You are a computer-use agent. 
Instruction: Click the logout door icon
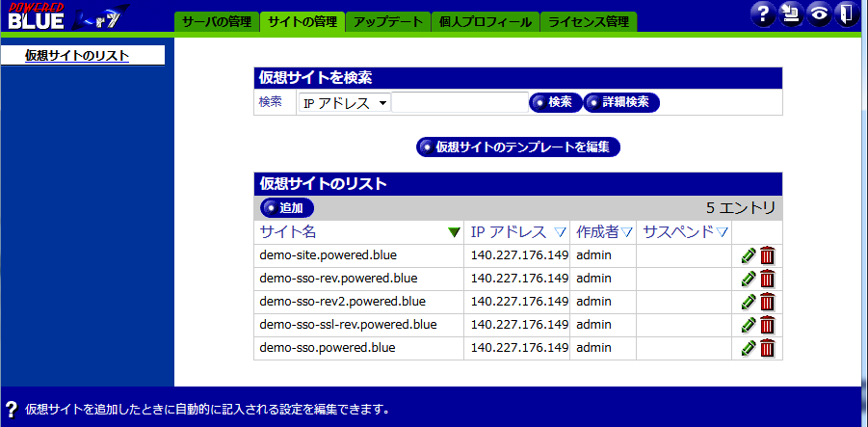point(847,13)
